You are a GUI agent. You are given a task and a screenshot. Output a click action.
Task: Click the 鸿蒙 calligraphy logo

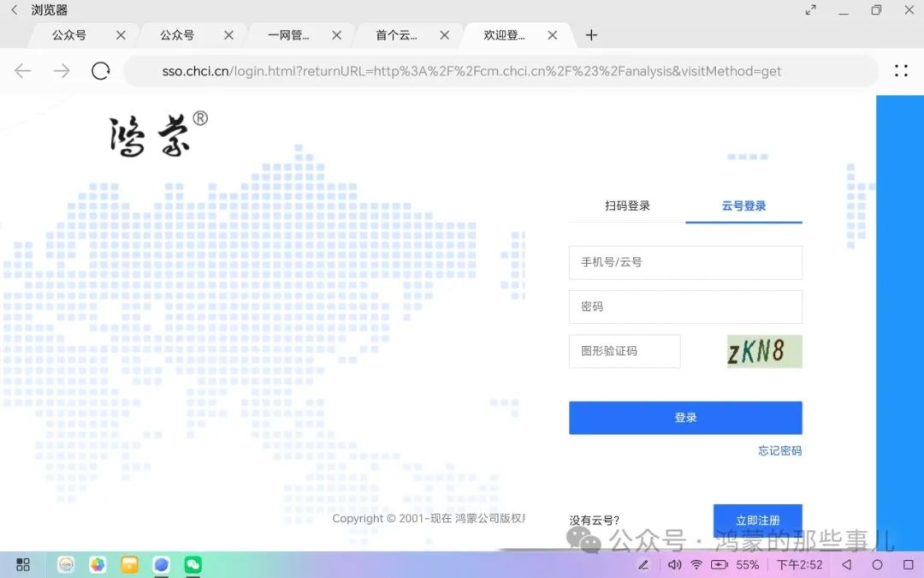click(x=158, y=134)
